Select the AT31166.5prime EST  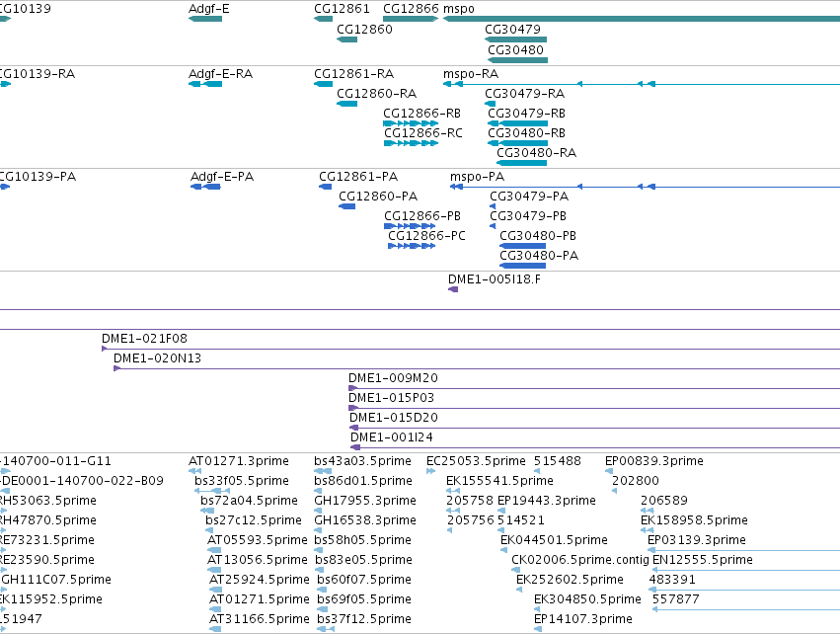(215, 630)
